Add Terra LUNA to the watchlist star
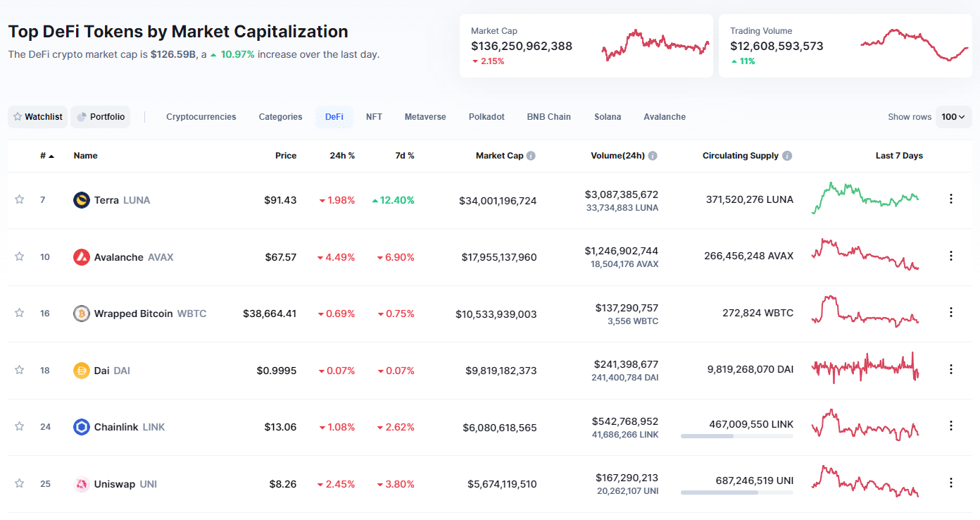 tap(19, 199)
